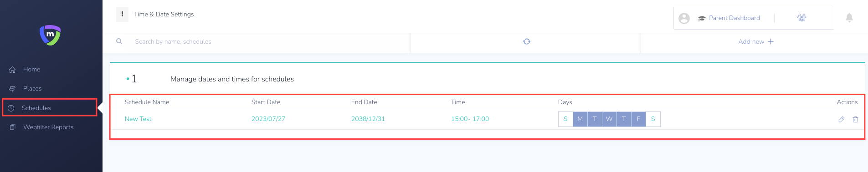
Task: Click the search magnifier icon
Action: [119, 41]
